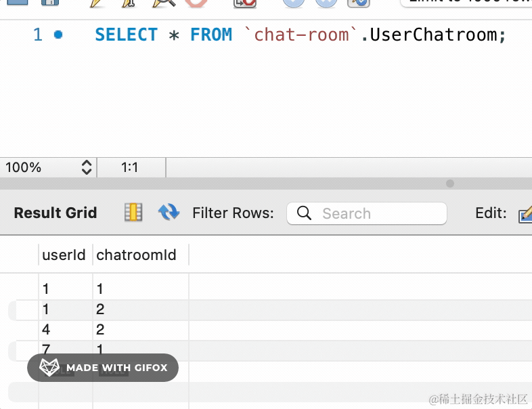The image size is (532, 409).
Task: Click the edit row pencil icon
Action: click(525, 214)
